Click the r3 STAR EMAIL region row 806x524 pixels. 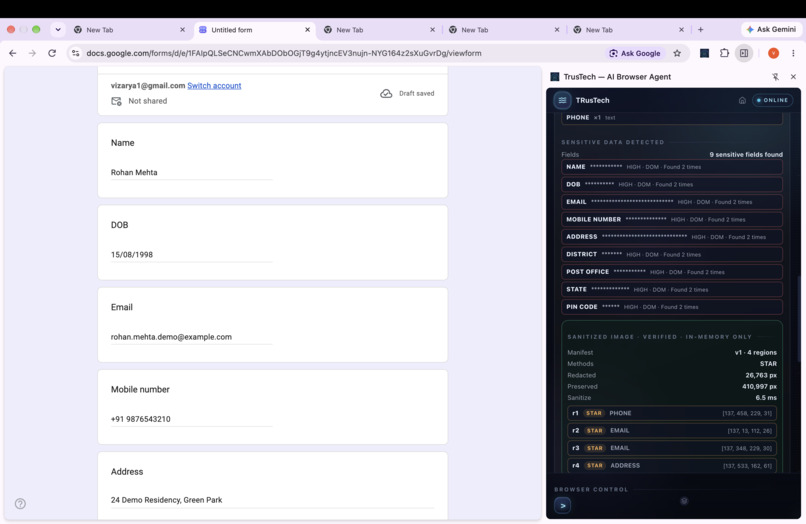(672, 448)
